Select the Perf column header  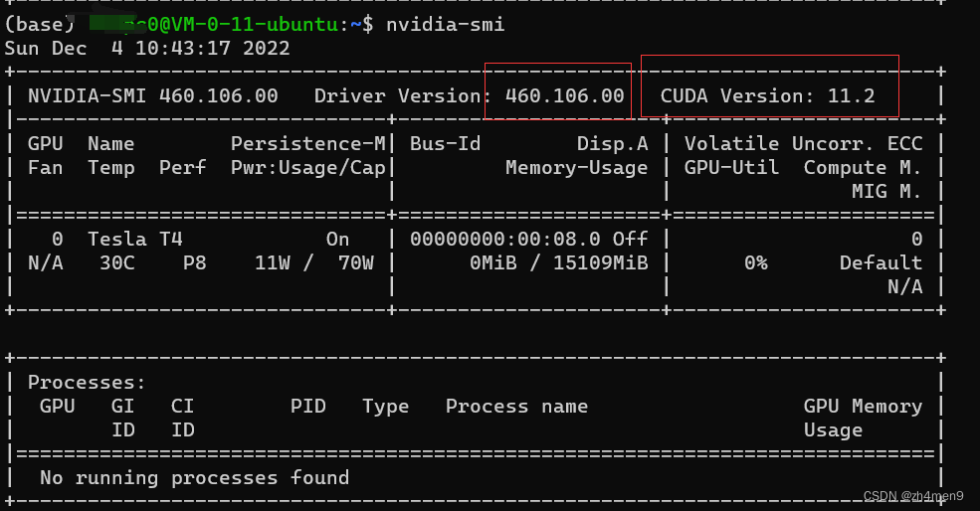point(182,167)
